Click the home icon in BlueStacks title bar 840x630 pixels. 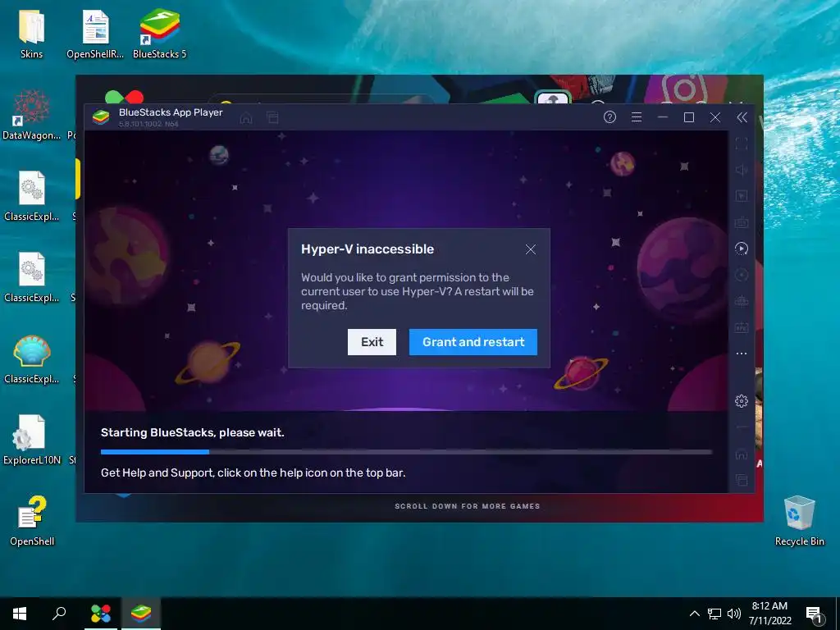coord(246,118)
